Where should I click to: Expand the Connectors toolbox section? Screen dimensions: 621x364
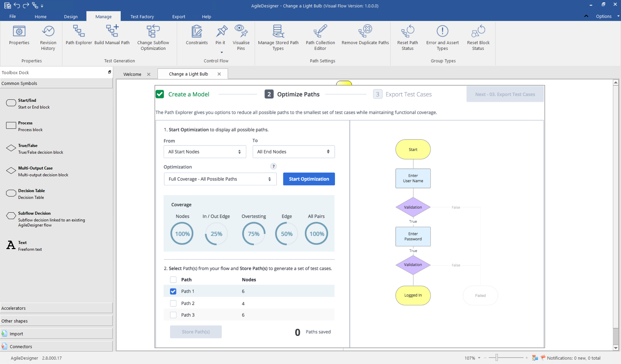tap(56, 346)
